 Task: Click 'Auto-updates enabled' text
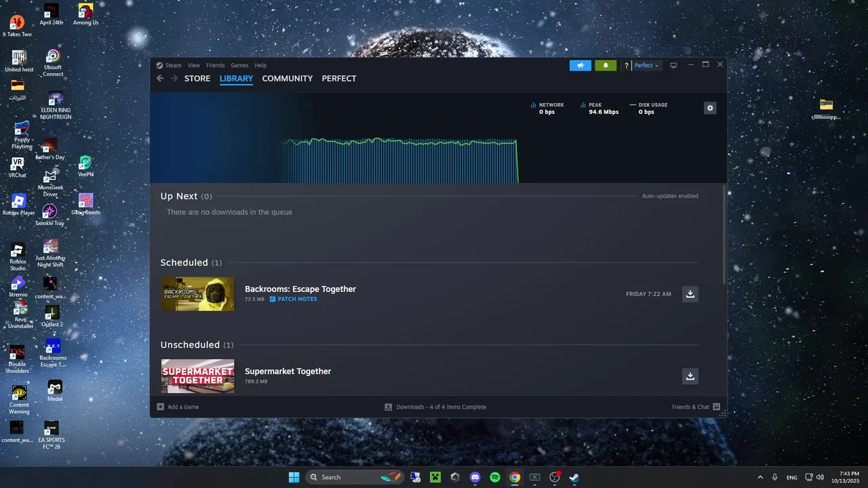tap(670, 196)
